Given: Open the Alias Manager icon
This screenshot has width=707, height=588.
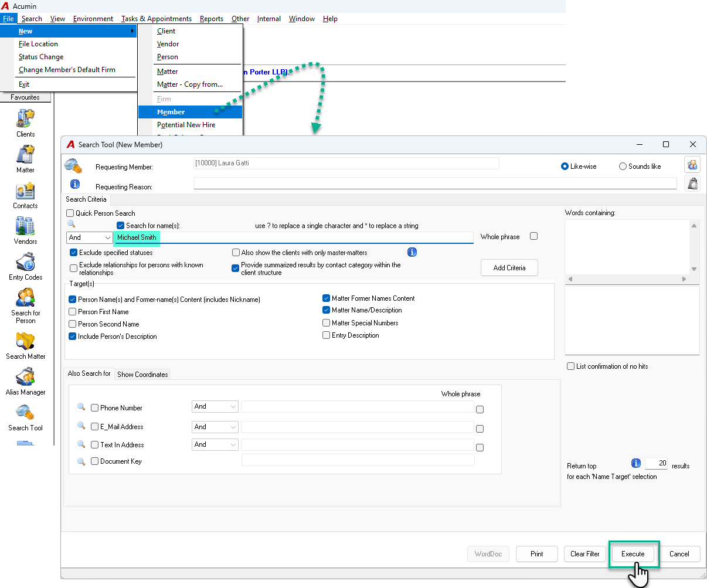Looking at the screenshot, I should click(x=26, y=377).
